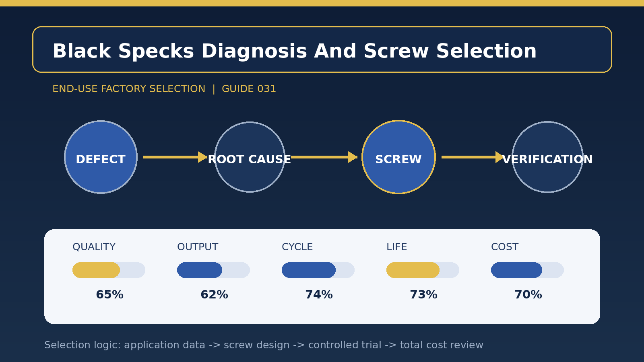The width and height of the screenshot is (644, 362).
Task: Click the highlighted SCREW circle
Action: click(x=398, y=157)
